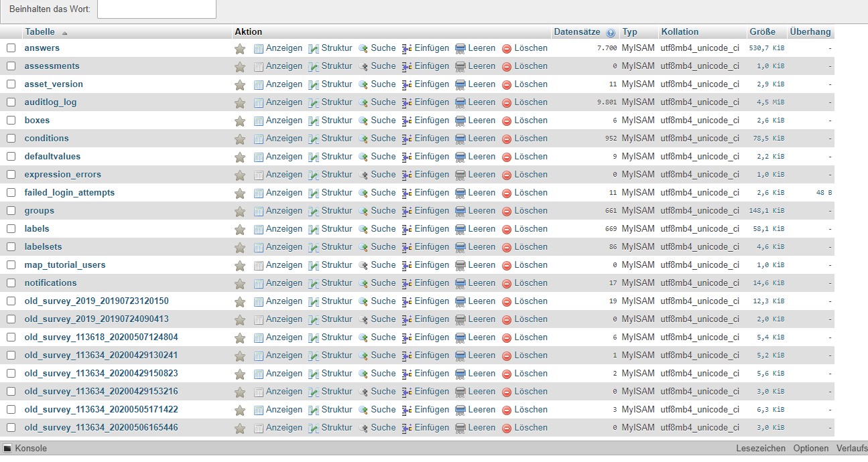Check the box next to labelsets

point(11,247)
